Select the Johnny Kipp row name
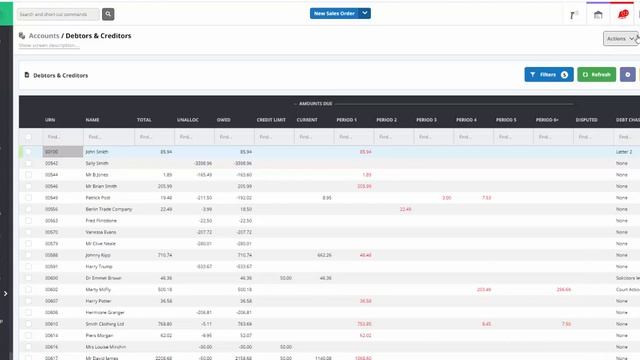This screenshot has width=640, height=360. point(98,255)
